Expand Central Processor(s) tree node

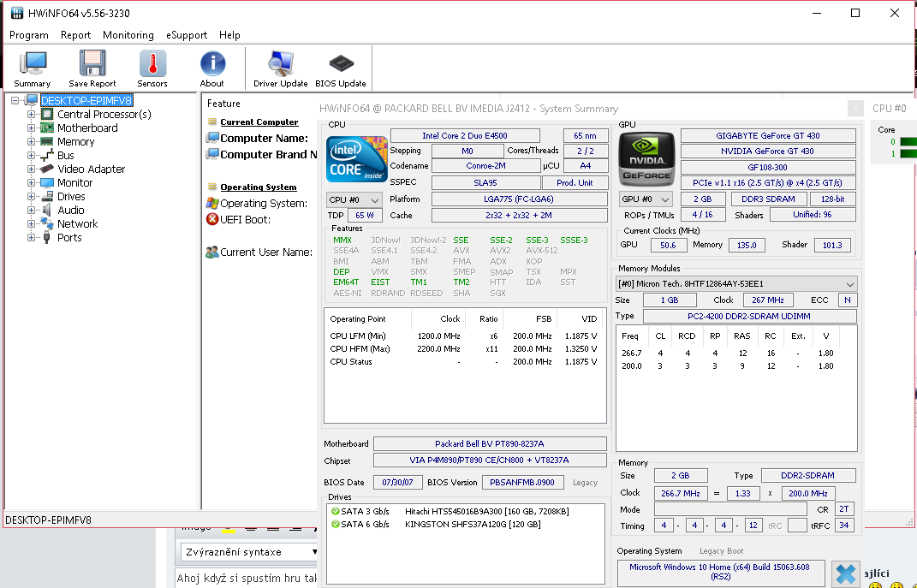[x=31, y=115]
